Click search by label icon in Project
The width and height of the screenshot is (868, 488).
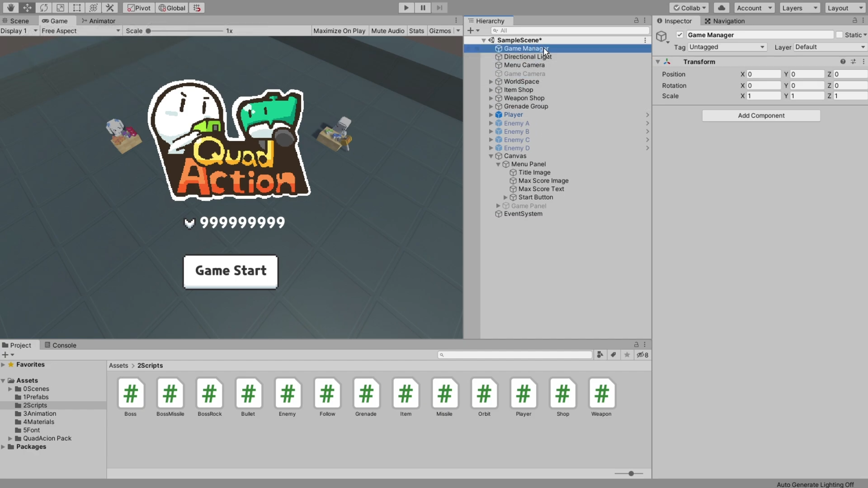coord(613,355)
